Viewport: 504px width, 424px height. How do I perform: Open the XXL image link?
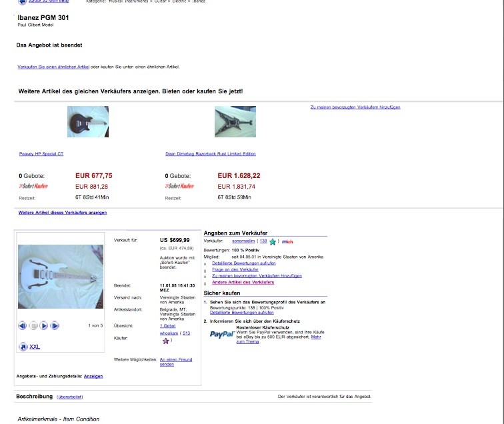tap(35, 347)
